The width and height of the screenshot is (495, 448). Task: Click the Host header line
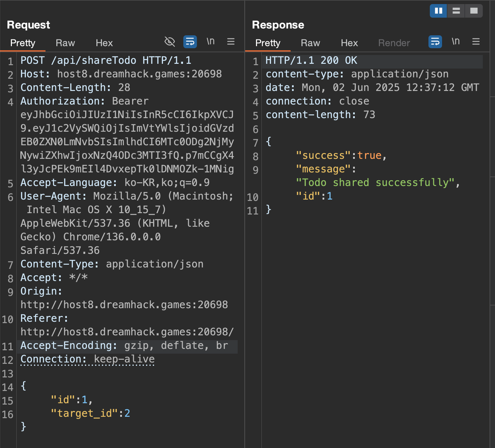pos(121,74)
